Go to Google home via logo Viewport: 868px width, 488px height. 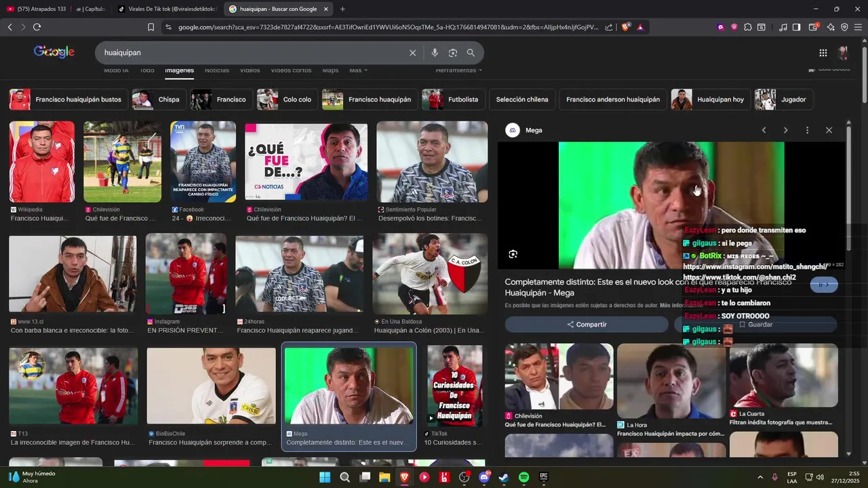[x=54, y=52]
